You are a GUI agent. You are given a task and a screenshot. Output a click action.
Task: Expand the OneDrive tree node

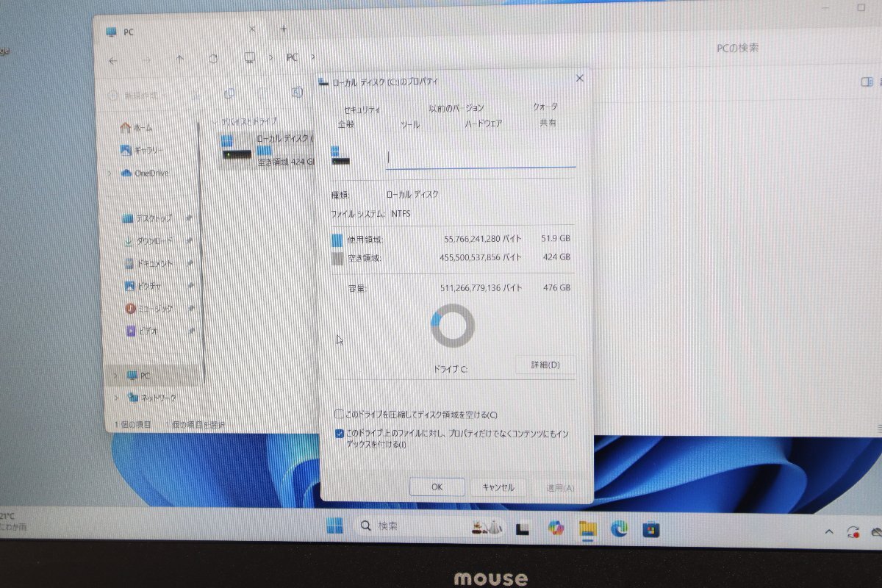point(110,173)
